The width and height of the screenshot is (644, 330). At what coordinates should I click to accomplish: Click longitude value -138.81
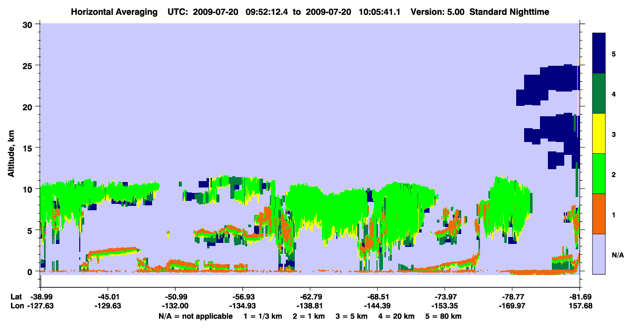310,306
